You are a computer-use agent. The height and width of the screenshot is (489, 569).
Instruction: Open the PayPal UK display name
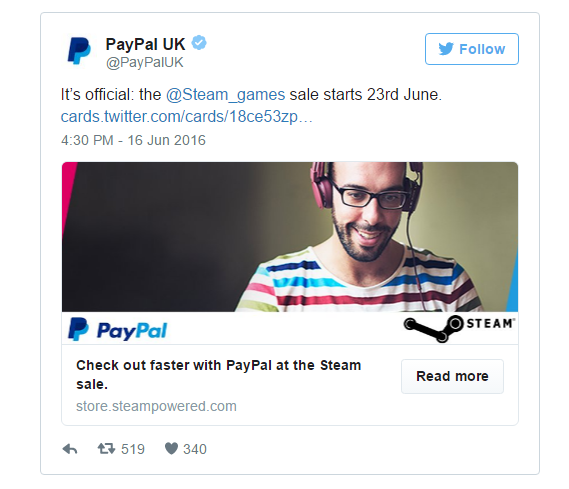145,44
